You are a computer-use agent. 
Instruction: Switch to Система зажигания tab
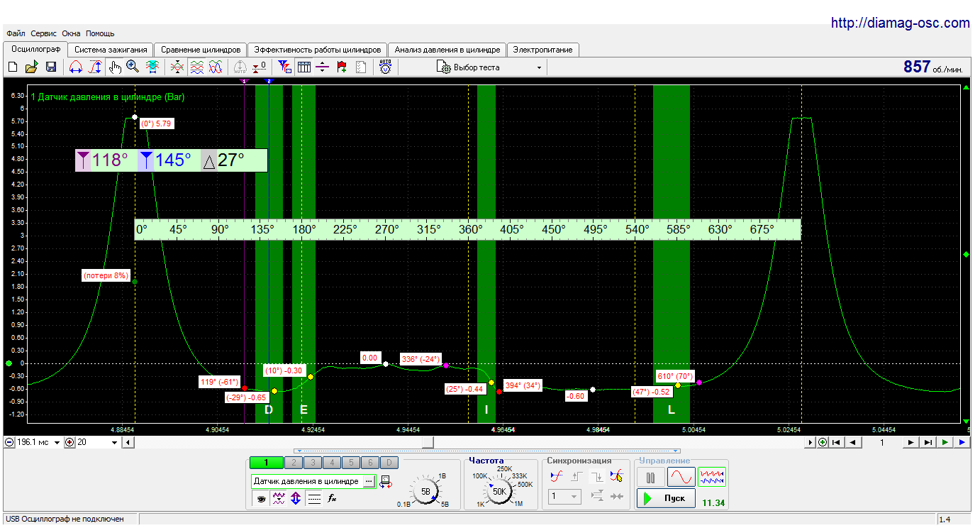point(111,50)
